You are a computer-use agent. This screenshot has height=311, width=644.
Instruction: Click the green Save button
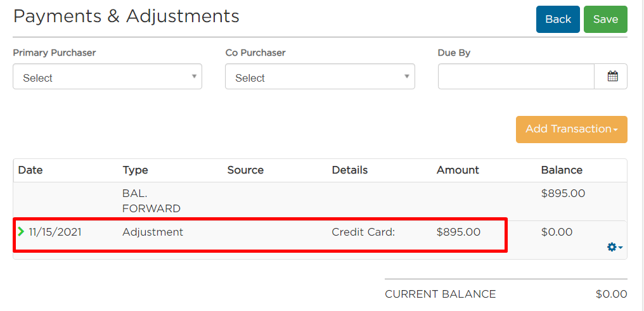point(605,19)
